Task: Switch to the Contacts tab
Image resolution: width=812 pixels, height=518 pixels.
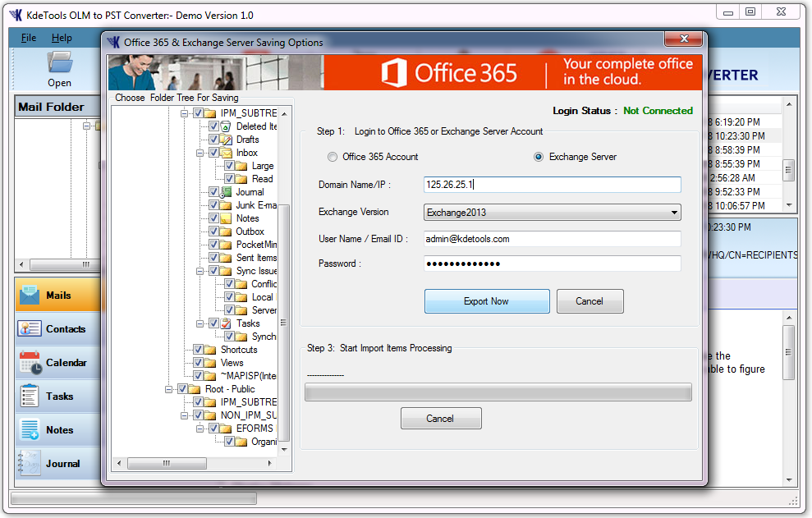Action: (x=58, y=328)
